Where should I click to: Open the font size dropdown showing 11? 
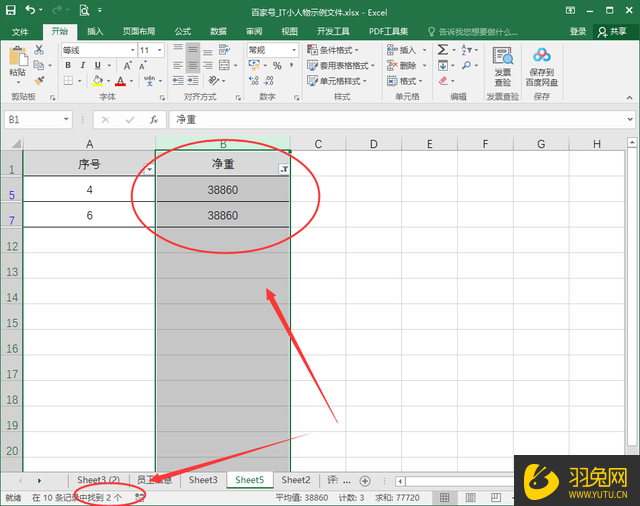tap(160, 50)
